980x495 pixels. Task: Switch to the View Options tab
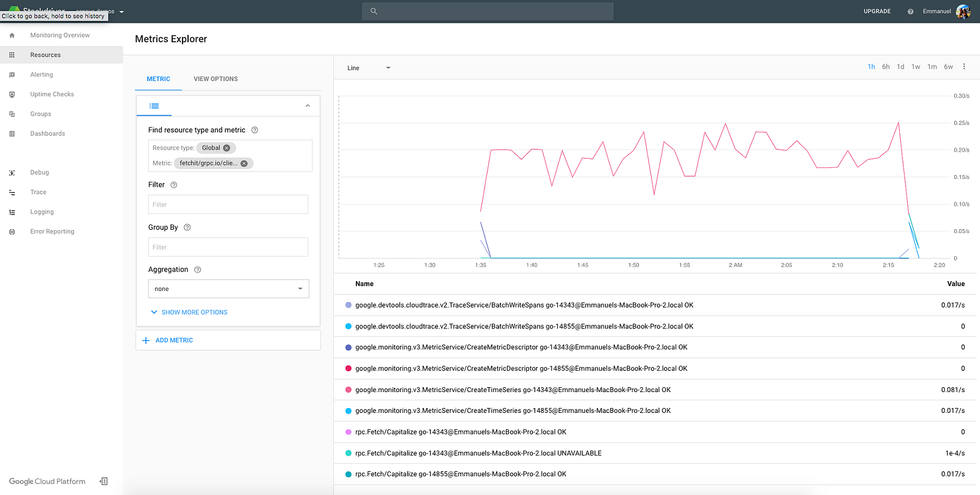pyautogui.click(x=216, y=79)
